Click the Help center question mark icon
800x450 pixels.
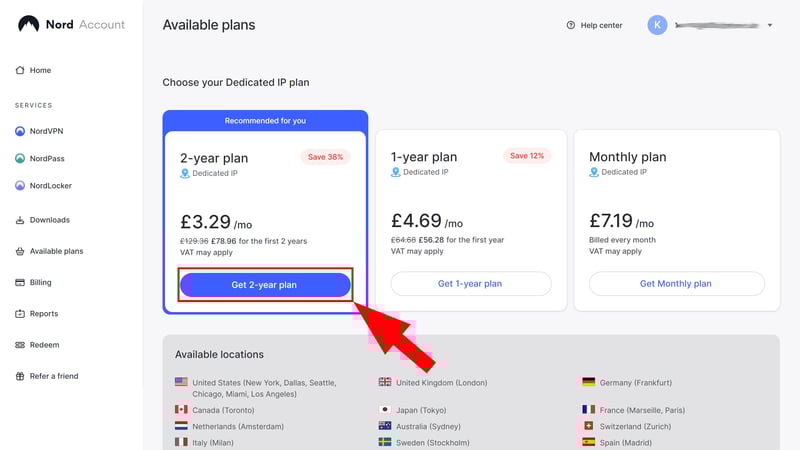click(570, 25)
